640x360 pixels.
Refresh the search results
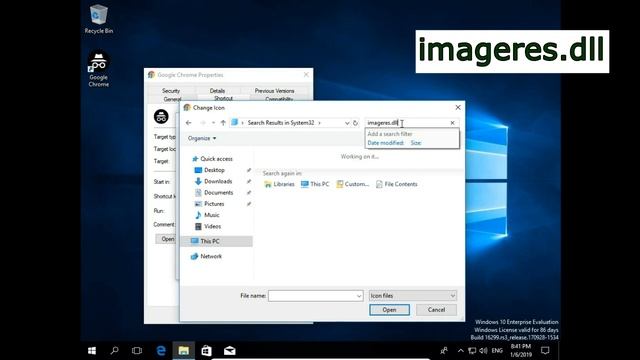pos(356,123)
